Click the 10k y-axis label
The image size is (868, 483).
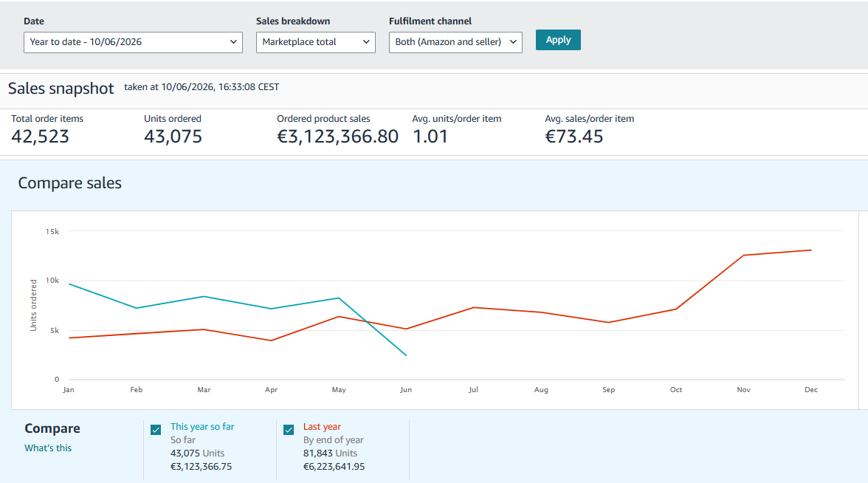tap(52, 281)
